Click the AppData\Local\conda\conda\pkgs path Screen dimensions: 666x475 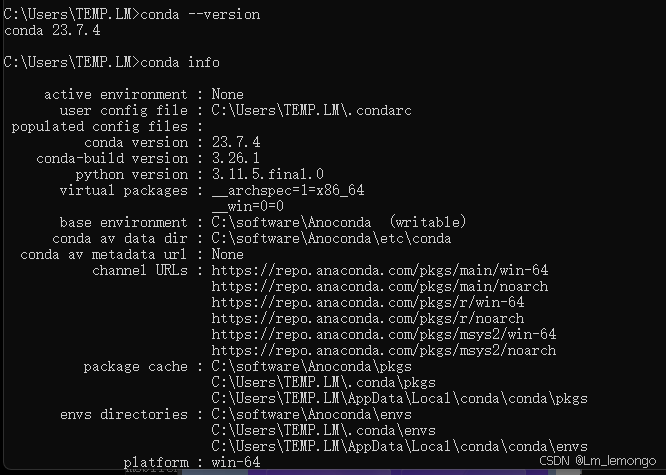click(399, 399)
